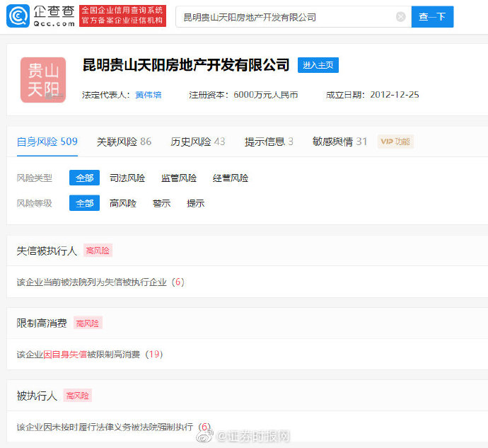Viewport: 488px width, 448px height.
Task: Expand the 被执行人 forced execution entry
Action: (114, 427)
